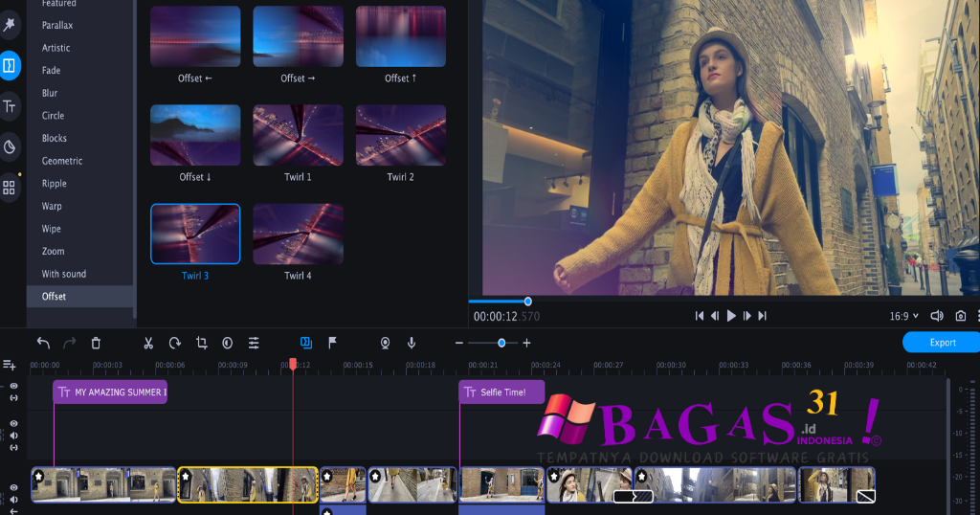The width and height of the screenshot is (980, 515).
Task: Toggle link on the overlay track
Action: (13, 447)
